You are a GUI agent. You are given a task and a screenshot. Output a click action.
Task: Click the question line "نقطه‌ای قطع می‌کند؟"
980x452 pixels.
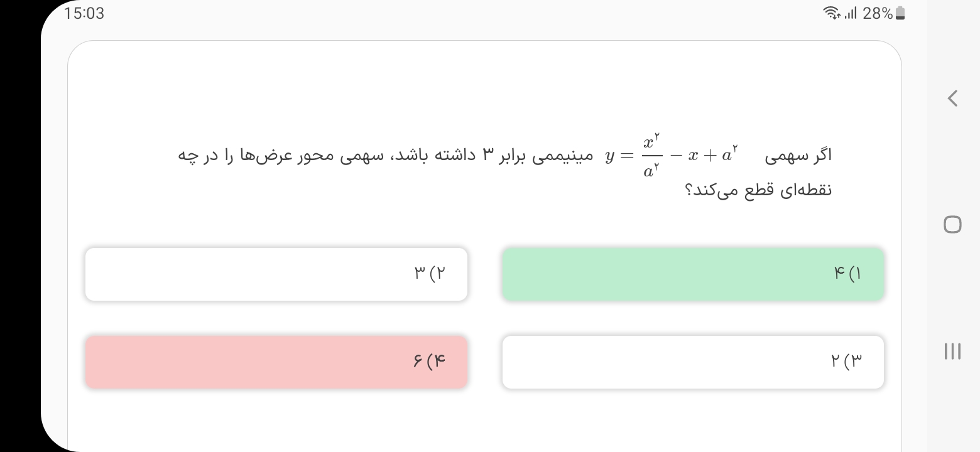[x=758, y=191]
